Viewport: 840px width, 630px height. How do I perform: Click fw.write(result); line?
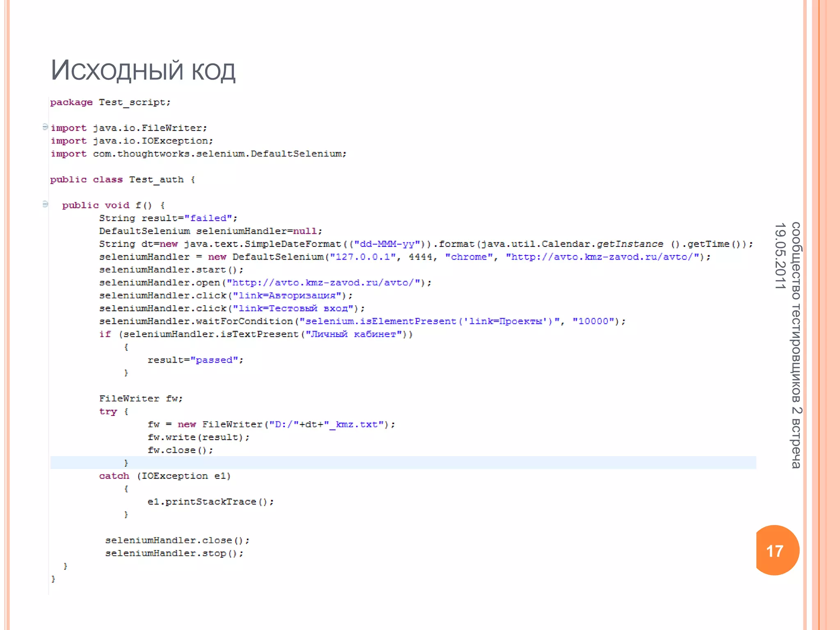pyautogui.click(x=199, y=437)
